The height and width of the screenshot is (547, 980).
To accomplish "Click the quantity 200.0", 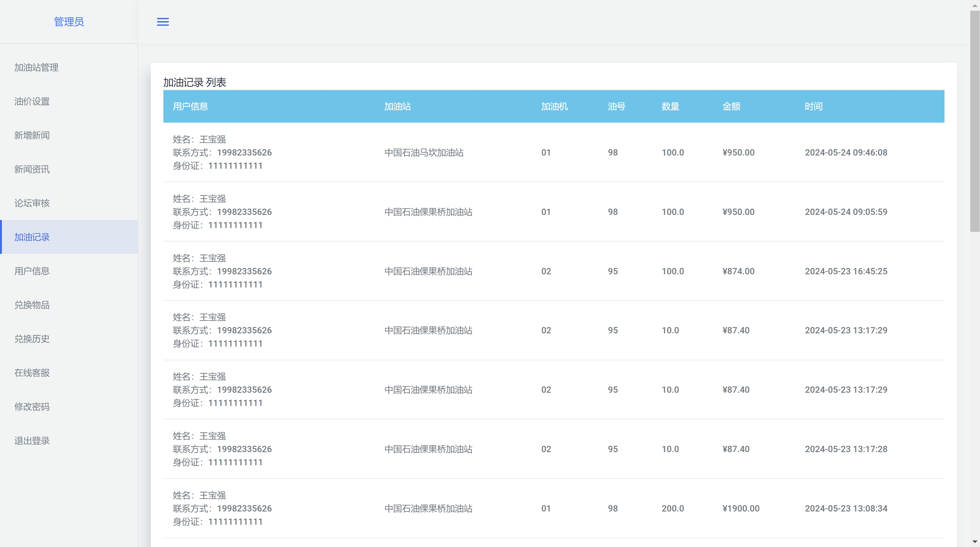I will click(673, 509).
